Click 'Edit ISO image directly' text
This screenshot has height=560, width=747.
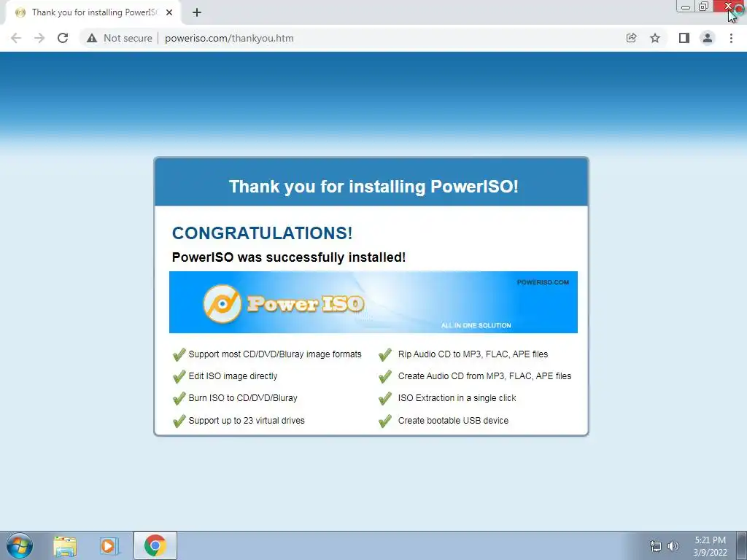point(233,376)
